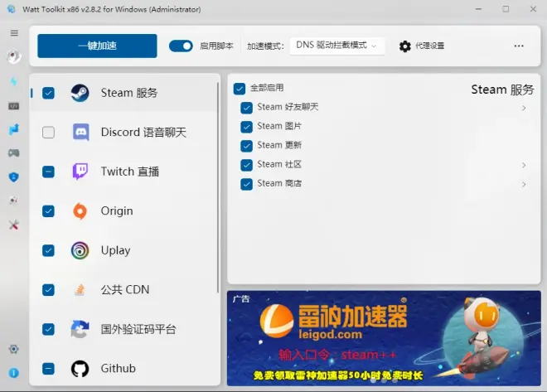Open the crossed tools toolbox sidebar icon
Viewport: 547px width, 392px height.
pos(14,225)
